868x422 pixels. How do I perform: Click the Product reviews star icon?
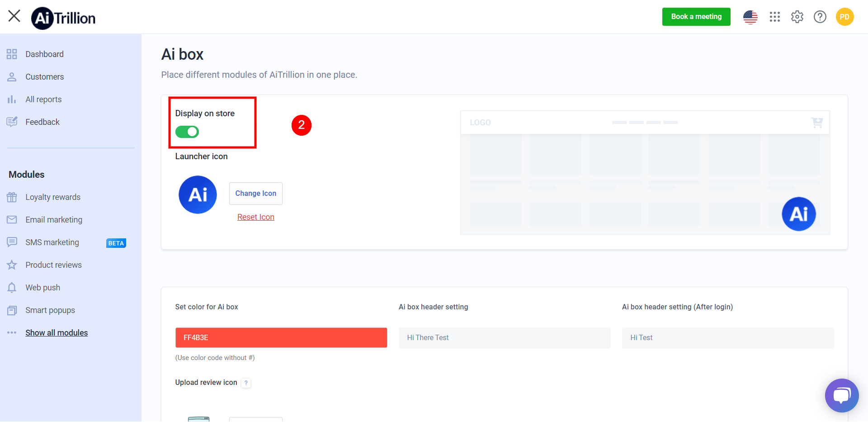[x=12, y=265]
